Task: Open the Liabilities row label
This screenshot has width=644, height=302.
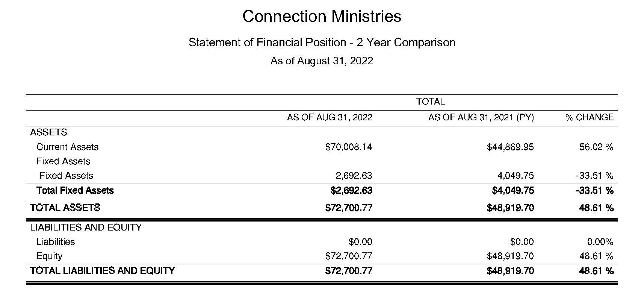Action: pyautogui.click(x=56, y=242)
